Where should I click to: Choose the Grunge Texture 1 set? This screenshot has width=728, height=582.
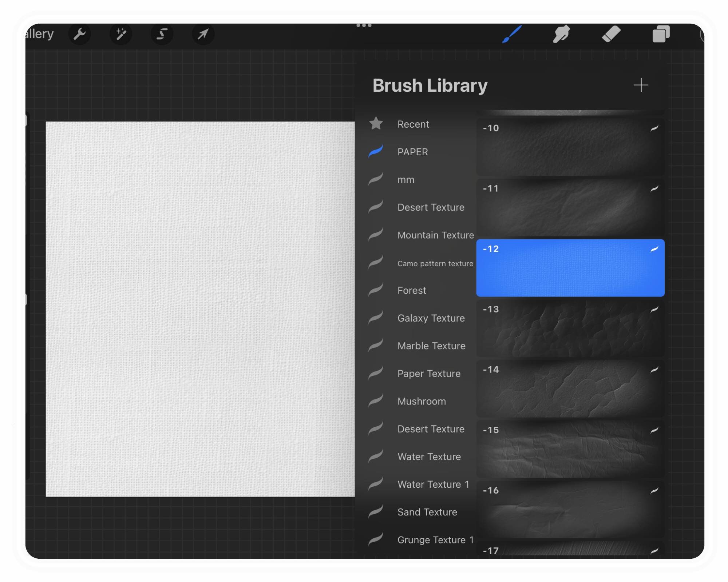tap(435, 540)
